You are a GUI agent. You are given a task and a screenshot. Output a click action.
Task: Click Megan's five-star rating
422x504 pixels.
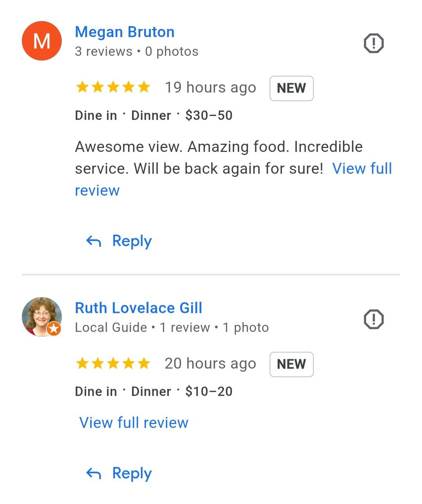point(113,87)
